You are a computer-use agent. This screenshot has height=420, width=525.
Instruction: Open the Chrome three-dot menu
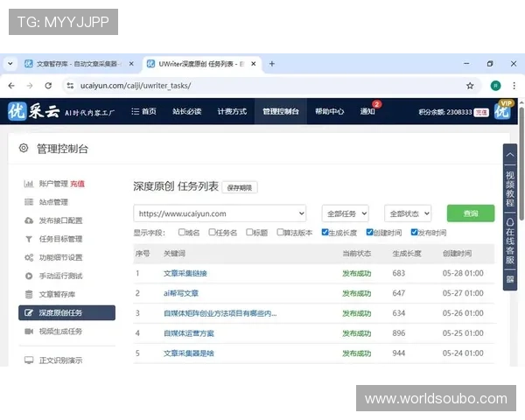click(x=514, y=86)
